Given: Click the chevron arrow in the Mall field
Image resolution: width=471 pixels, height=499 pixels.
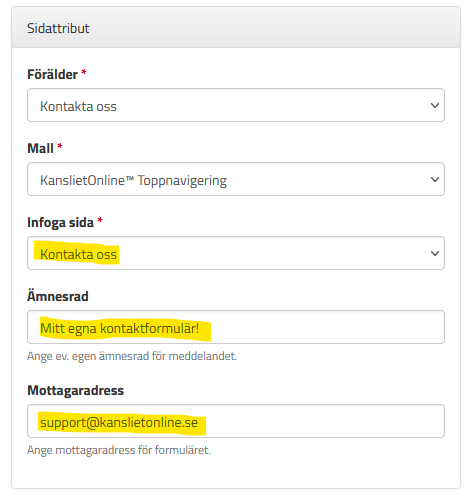Looking at the screenshot, I should [435, 180].
